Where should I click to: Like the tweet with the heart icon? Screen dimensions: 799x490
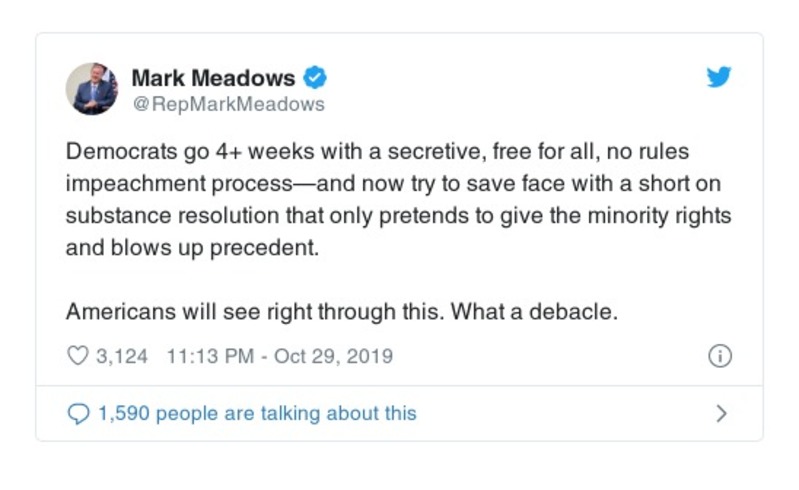(x=79, y=356)
